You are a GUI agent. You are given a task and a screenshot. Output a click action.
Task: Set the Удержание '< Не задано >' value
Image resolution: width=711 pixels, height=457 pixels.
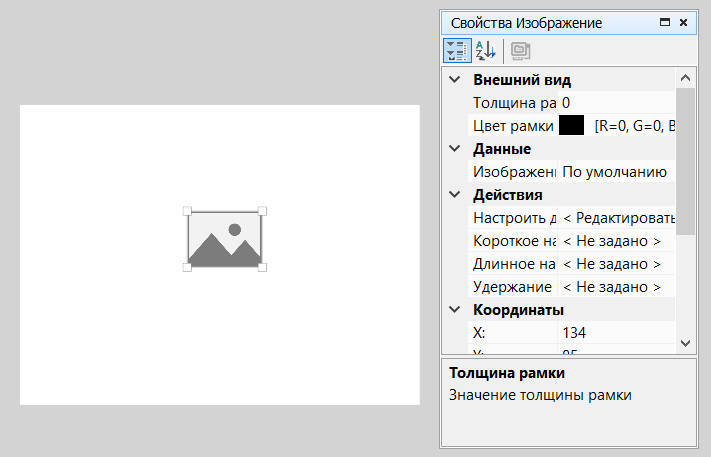pyautogui.click(x=615, y=287)
